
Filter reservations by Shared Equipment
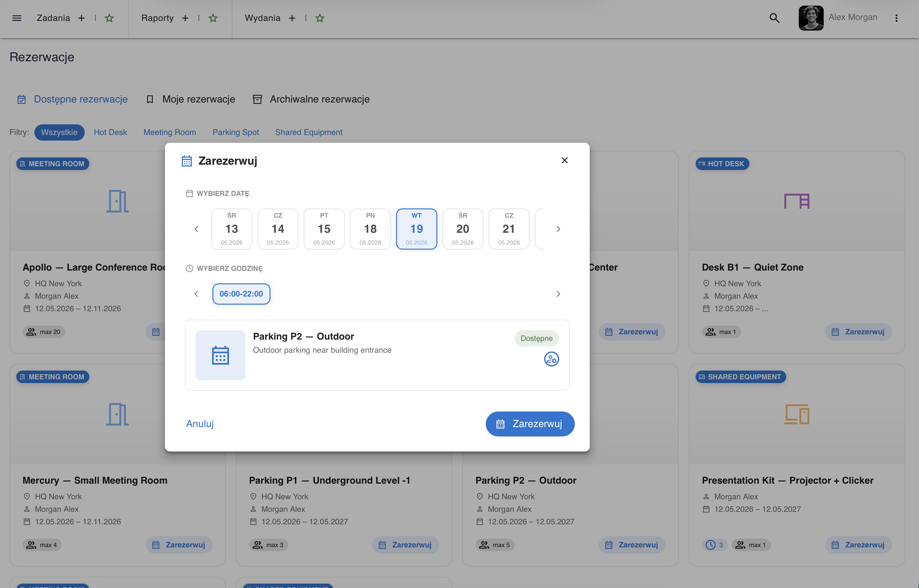pos(309,132)
